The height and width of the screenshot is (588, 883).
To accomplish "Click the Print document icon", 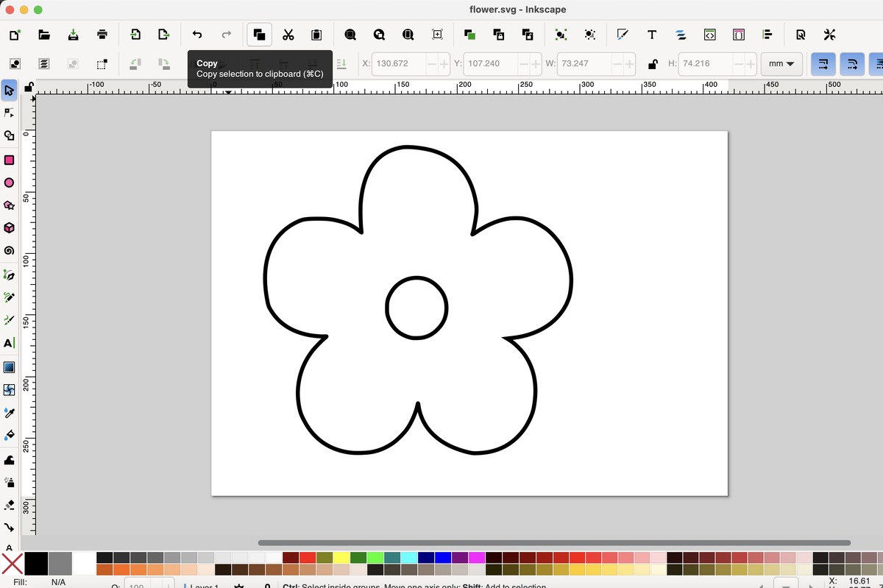I will pos(102,35).
